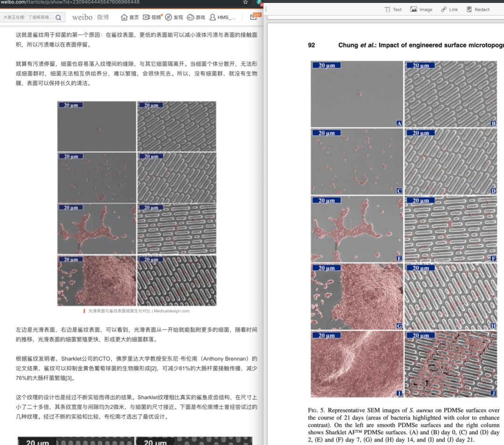The image size is (504, 445).
Task: Click panel I image in PDF figure
Action: point(357,364)
